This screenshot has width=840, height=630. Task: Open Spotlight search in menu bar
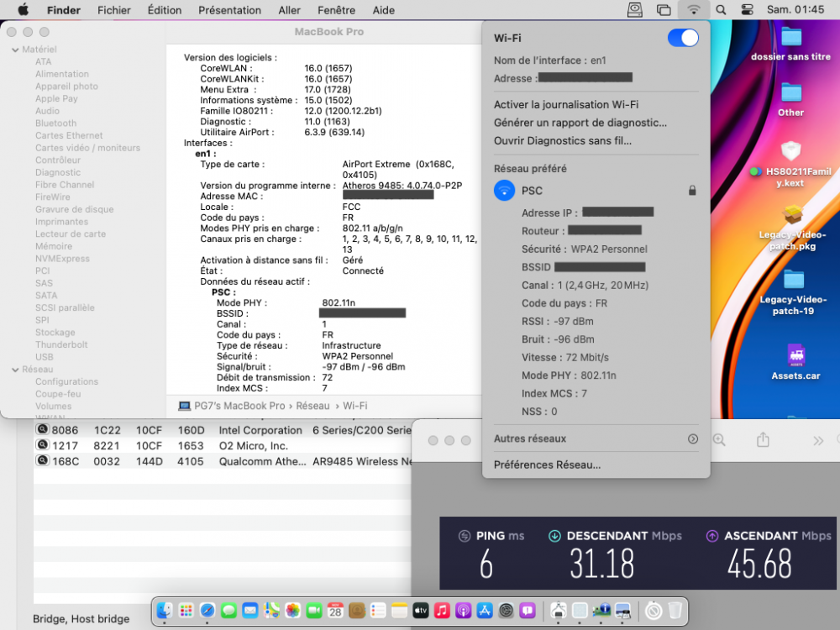pyautogui.click(x=721, y=9)
